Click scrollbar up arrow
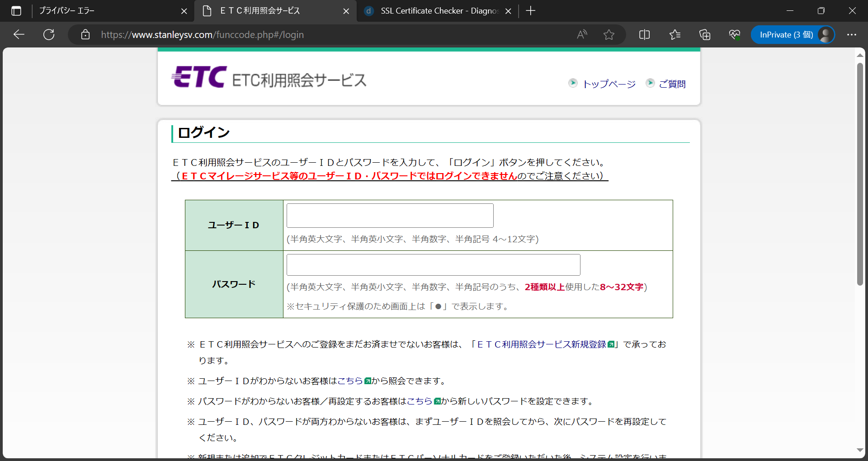This screenshot has height=461, width=868. 860,55
